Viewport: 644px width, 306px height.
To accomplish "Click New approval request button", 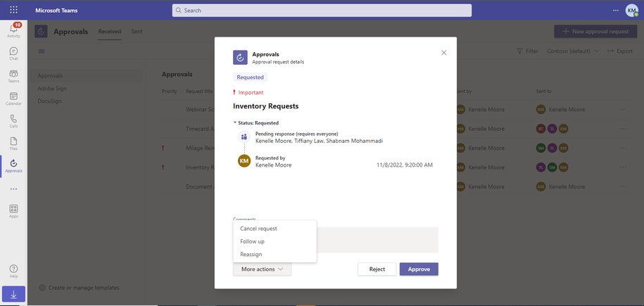I will (x=595, y=32).
